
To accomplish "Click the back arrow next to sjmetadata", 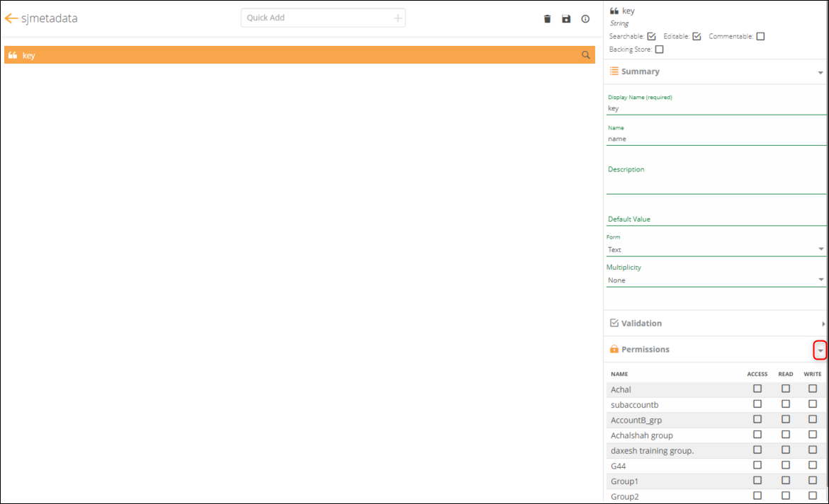I will point(11,18).
